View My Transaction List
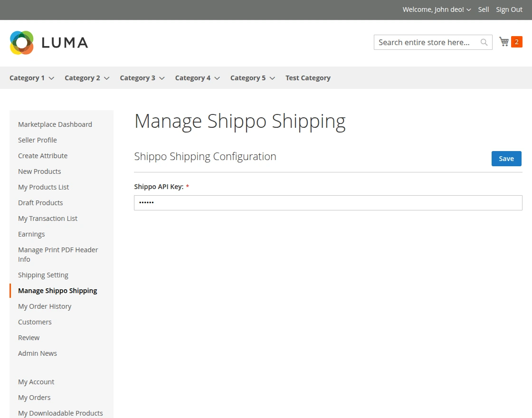 coord(47,218)
